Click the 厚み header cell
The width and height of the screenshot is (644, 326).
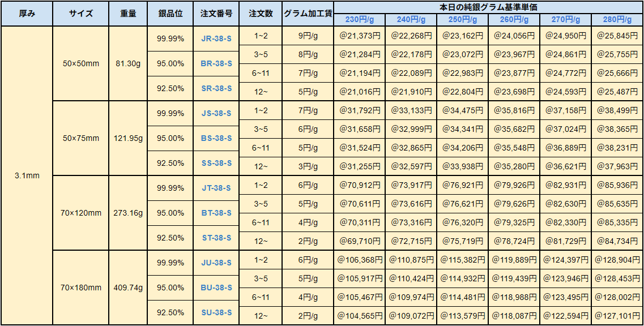25,12
